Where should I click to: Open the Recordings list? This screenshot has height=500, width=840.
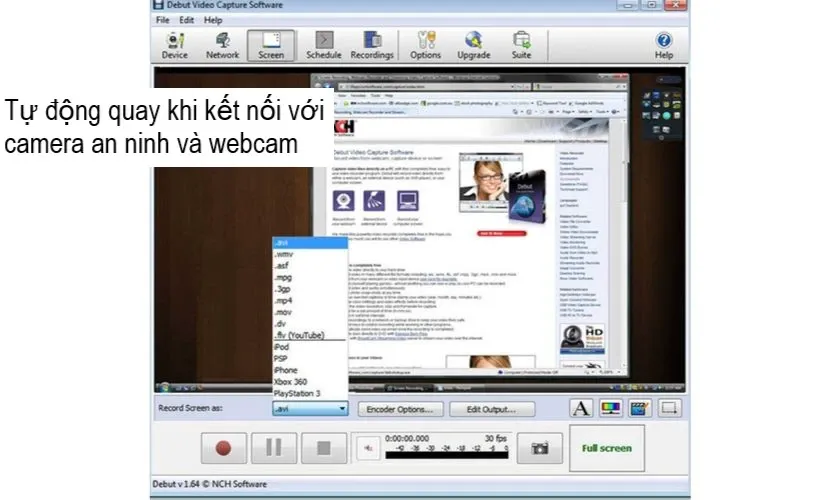(371, 45)
